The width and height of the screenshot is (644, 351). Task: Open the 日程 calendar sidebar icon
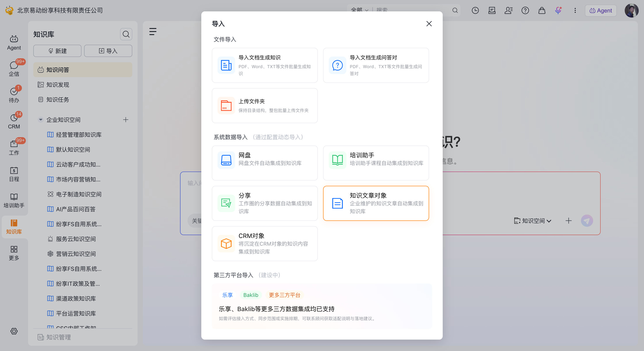click(x=14, y=174)
